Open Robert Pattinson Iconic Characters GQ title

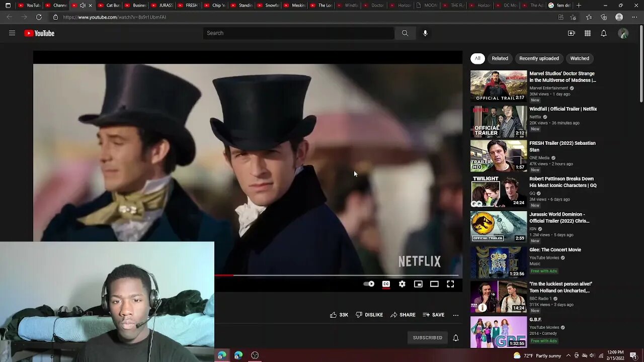[x=563, y=182]
